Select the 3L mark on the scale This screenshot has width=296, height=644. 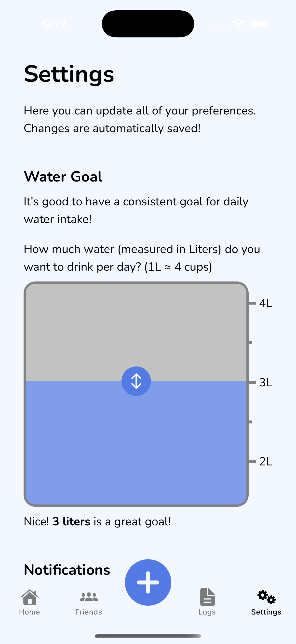click(x=265, y=382)
